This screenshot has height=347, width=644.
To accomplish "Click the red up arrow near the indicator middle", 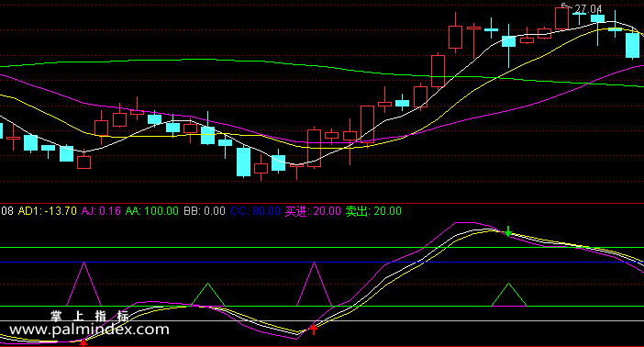I will point(314,329).
